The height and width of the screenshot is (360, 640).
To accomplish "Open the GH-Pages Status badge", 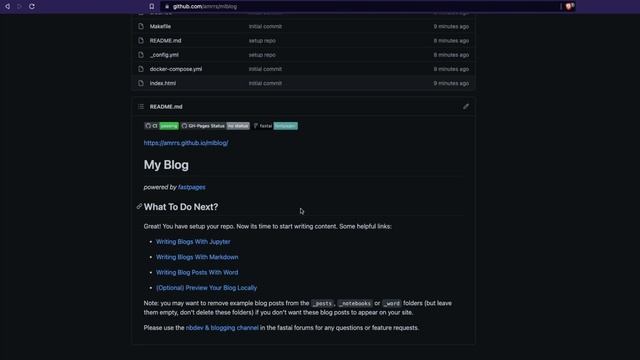I will (215, 126).
